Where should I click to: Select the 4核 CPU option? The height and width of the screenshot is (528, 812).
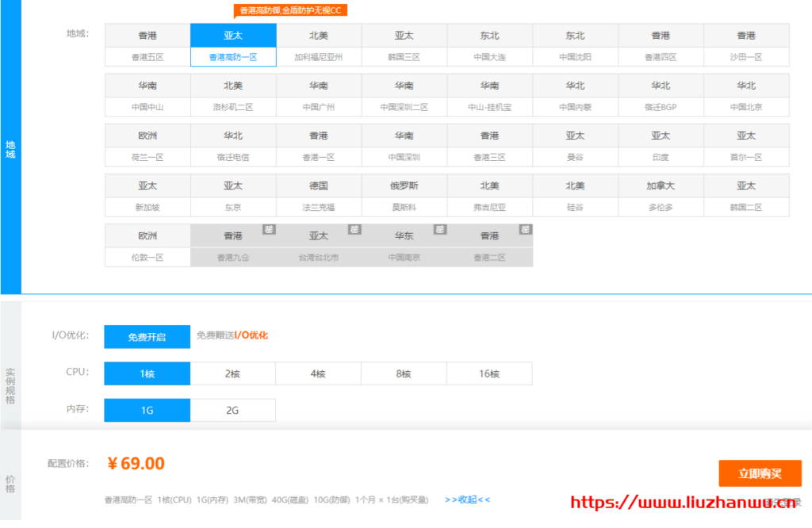[x=318, y=373]
